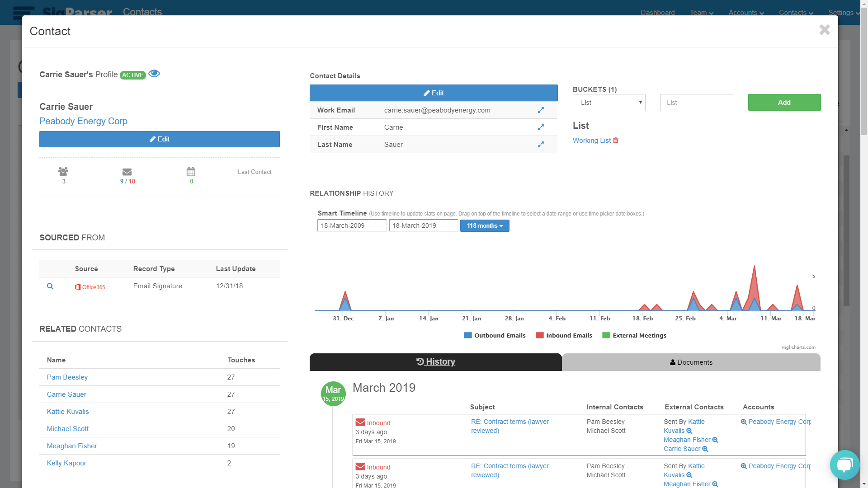Open the chat widget bubble icon
The height and width of the screenshot is (488, 868).
pyautogui.click(x=844, y=465)
